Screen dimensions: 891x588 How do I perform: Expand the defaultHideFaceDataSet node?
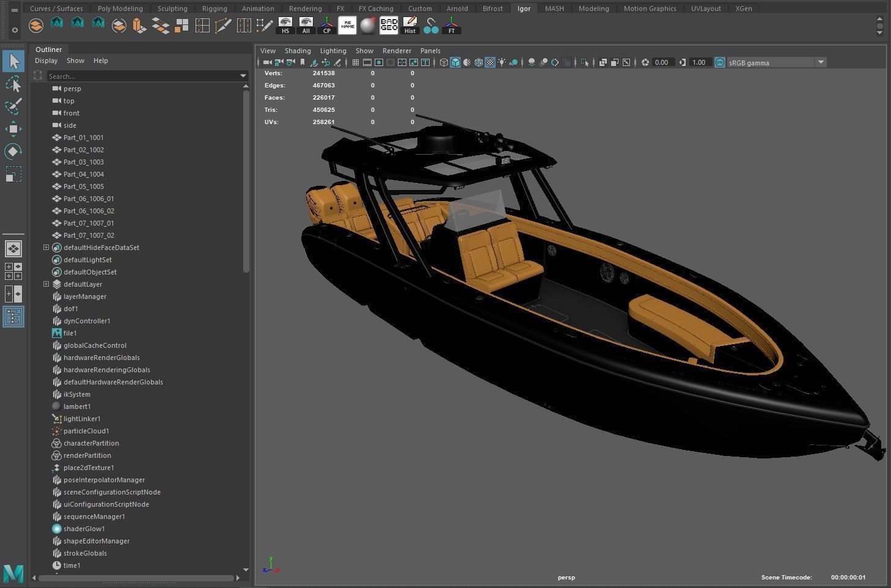(46, 248)
